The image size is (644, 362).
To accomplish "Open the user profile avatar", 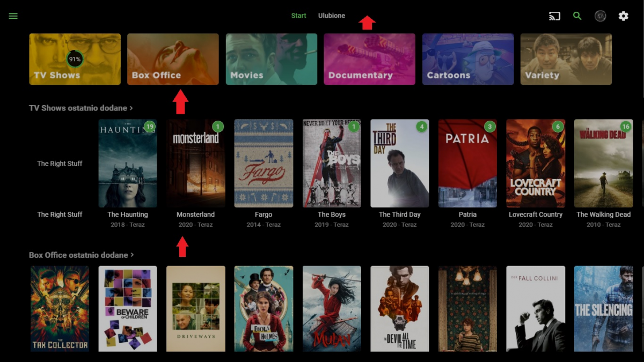I will pyautogui.click(x=601, y=16).
